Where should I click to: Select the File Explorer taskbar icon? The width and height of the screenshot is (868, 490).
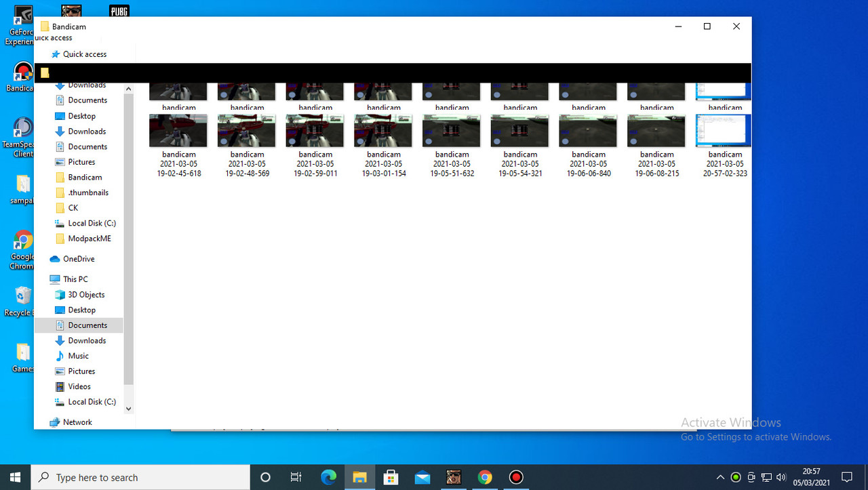359,477
